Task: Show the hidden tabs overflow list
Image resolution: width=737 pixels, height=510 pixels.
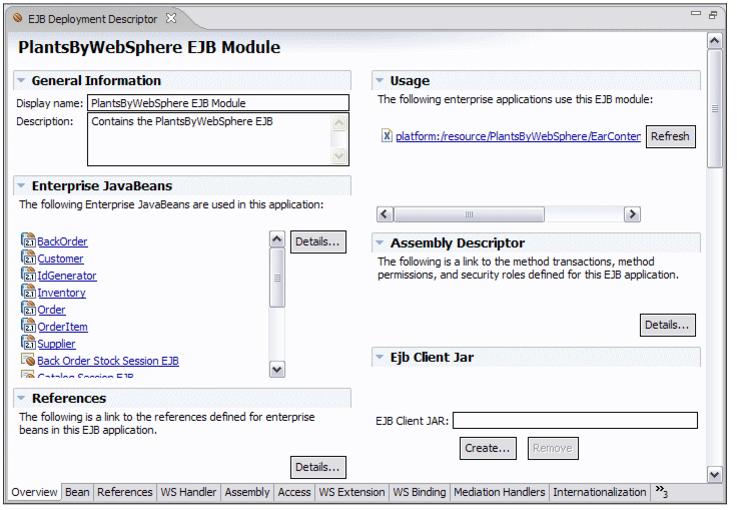Action: coord(662,491)
